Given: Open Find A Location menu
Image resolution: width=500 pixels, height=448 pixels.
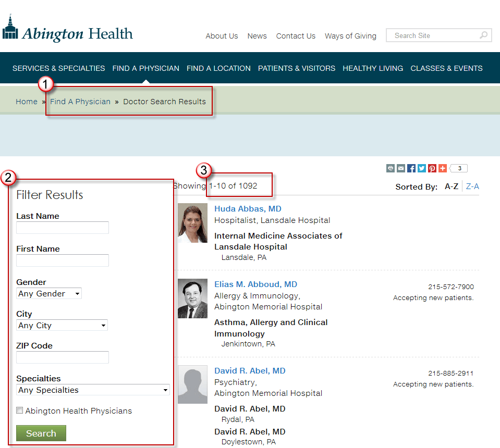Looking at the screenshot, I should tap(218, 68).
